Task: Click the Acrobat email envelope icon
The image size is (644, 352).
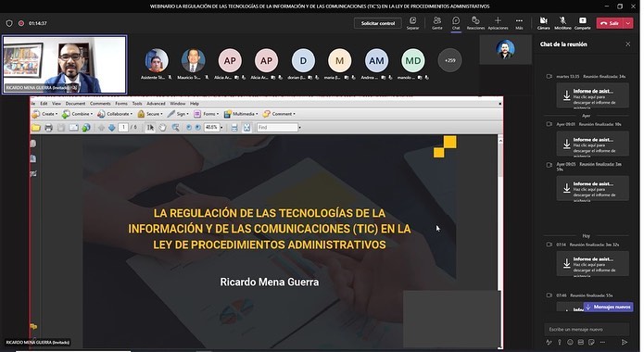Action: 73,128
